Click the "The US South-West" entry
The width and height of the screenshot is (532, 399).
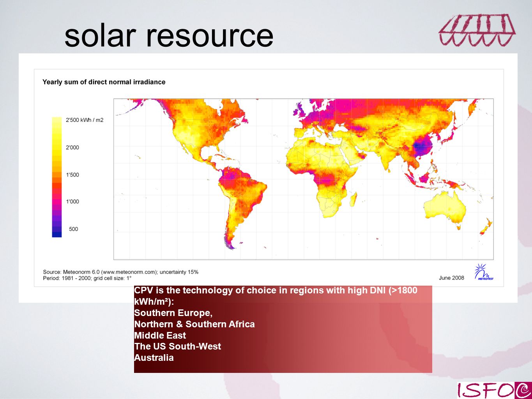coord(177,346)
